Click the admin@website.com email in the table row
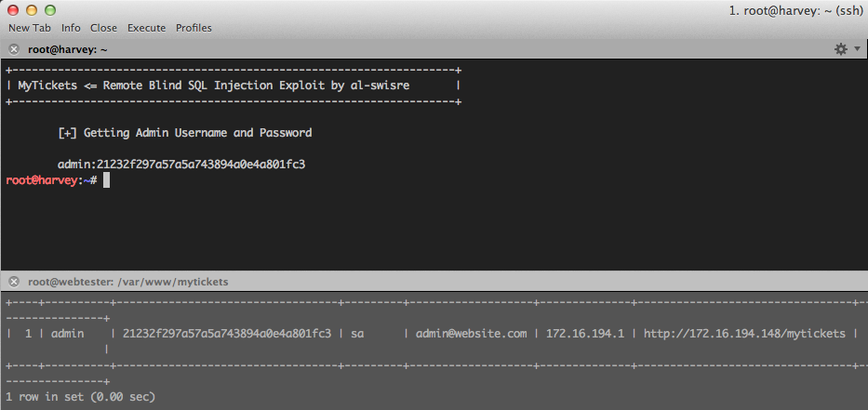Viewport: 868px width, 410px height. [471, 334]
